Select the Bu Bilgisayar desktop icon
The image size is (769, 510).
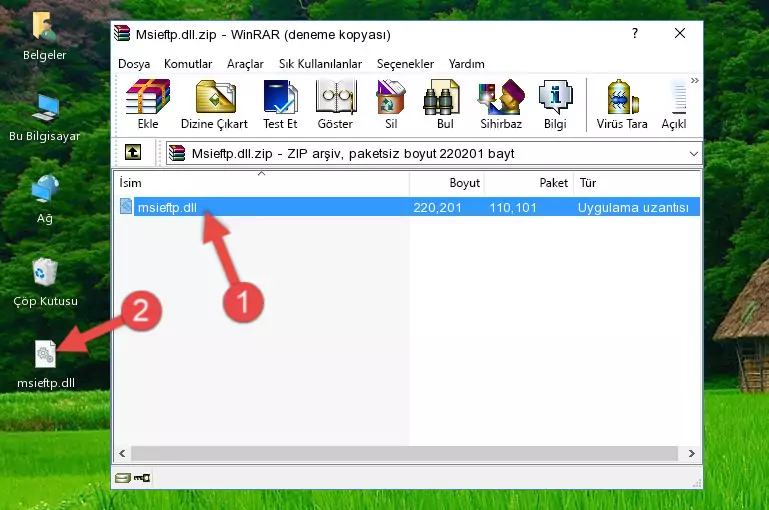point(44,118)
